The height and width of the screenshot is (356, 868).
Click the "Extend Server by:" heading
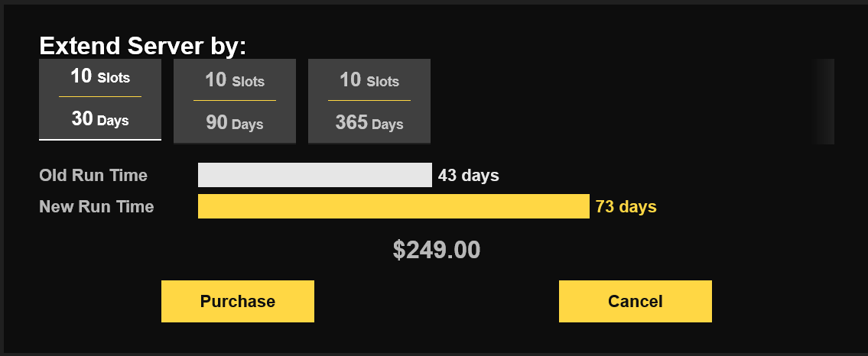click(143, 46)
